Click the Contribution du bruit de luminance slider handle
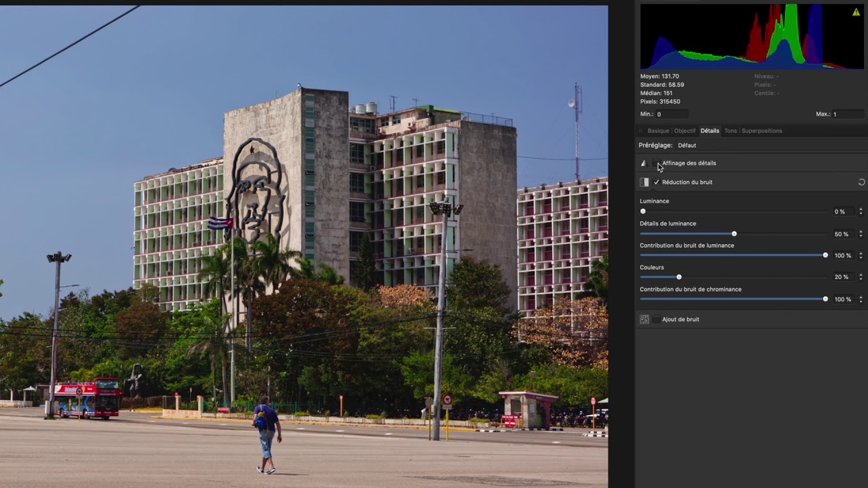Screen dimensions: 868x488 tap(825, 256)
